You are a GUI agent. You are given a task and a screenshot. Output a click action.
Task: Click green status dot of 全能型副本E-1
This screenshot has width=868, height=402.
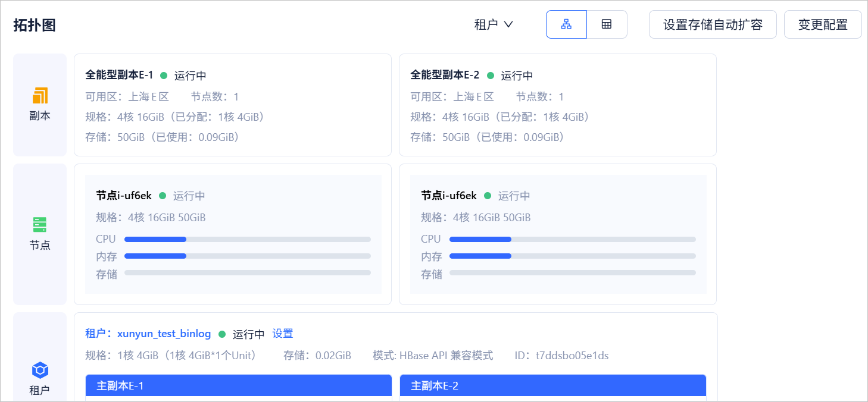pos(164,76)
